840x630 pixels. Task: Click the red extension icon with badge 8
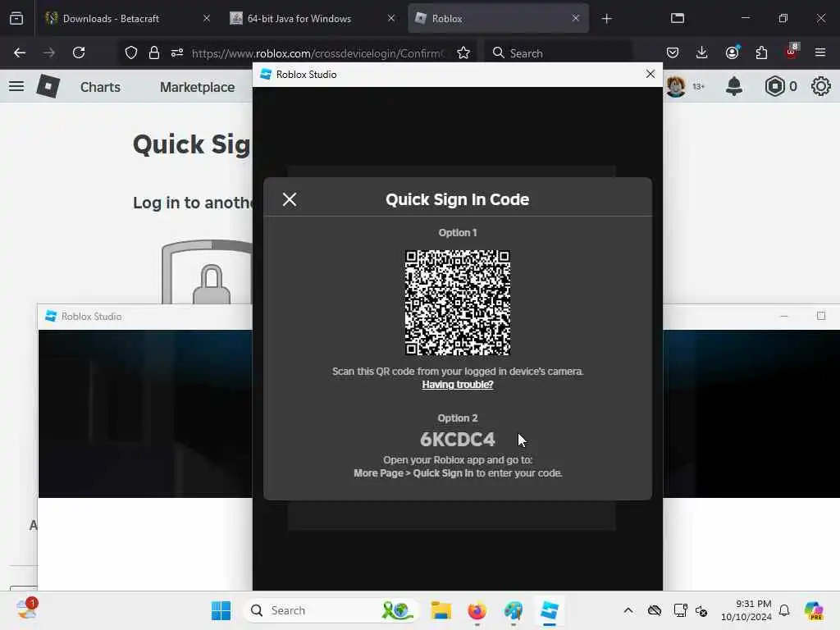click(x=792, y=52)
